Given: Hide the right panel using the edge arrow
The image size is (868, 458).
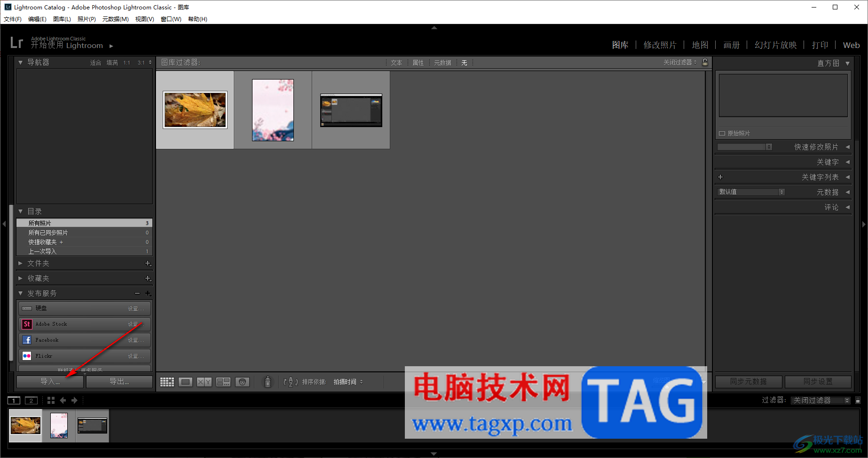Looking at the screenshot, I should pos(864,225).
